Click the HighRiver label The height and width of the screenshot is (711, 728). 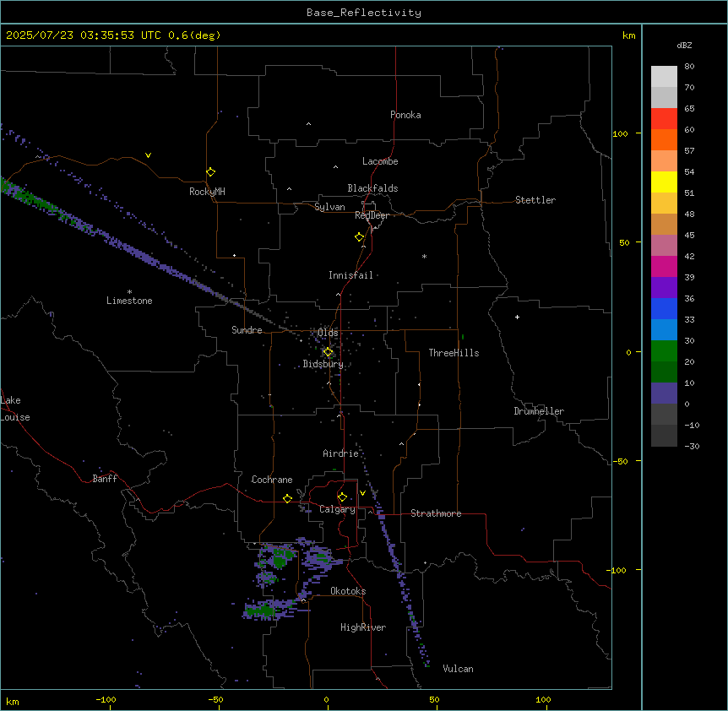click(x=363, y=627)
